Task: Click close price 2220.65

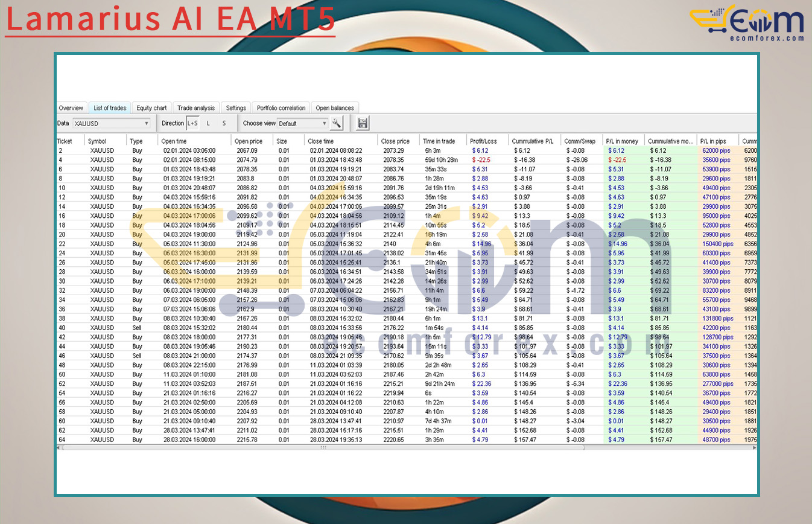Action: [x=393, y=439]
